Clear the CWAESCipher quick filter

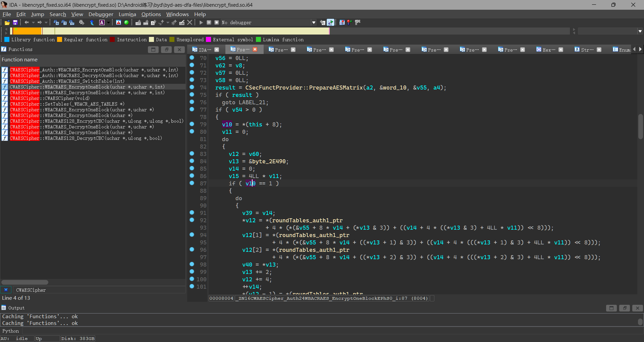pyautogui.click(x=6, y=290)
